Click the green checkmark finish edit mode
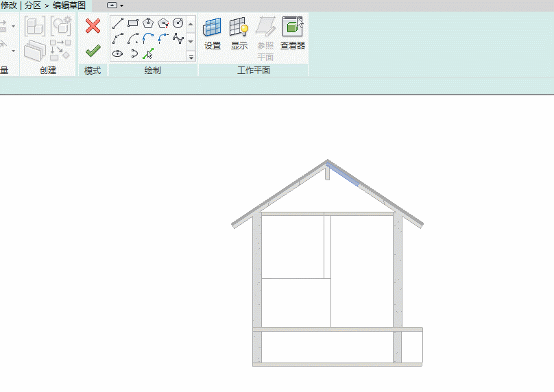 coord(93,51)
